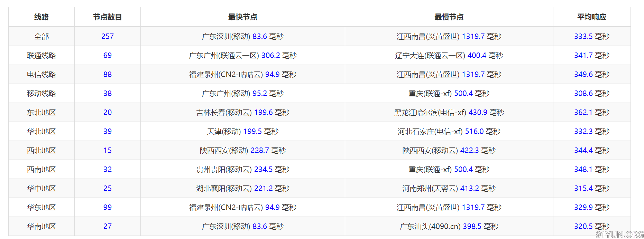
Task: Click average response 333.5 毫秒
Action: pos(592,36)
